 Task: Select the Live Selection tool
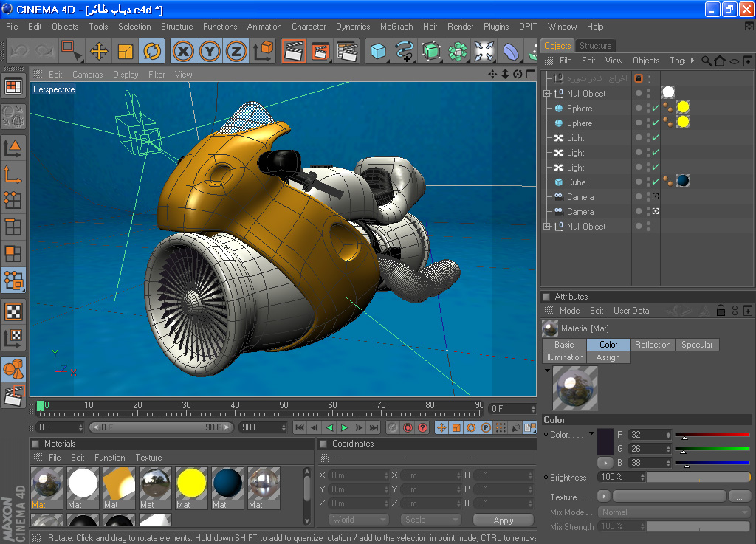pos(72,51)
